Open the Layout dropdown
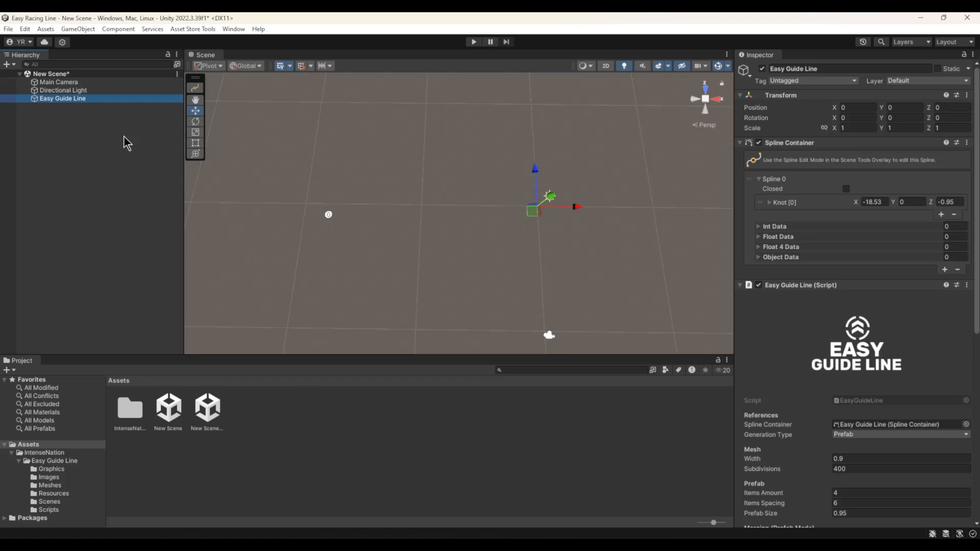Screen dimensions: 980x551 tap(955, 42)
